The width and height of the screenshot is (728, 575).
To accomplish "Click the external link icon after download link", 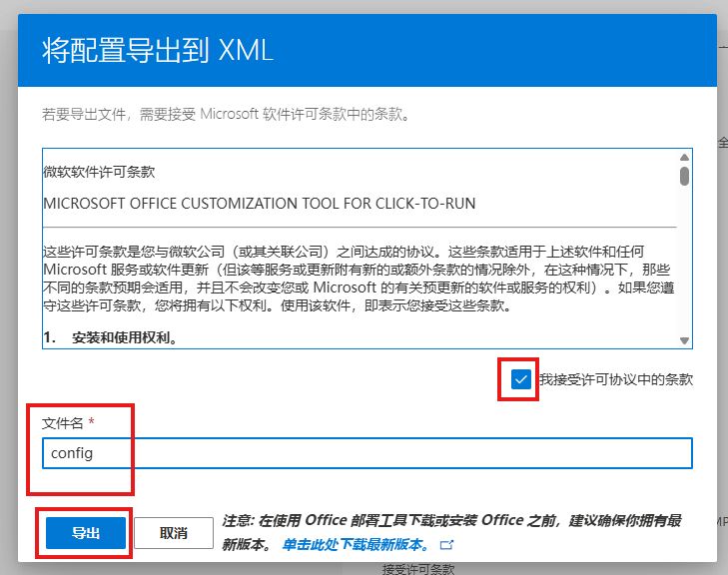I will [447, 545].
